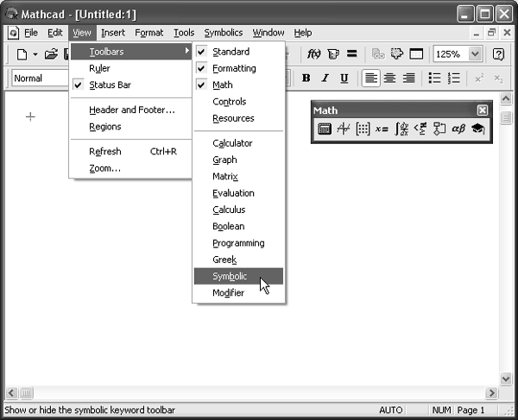518x420 pixels.
Task: Expand the Toolbars submenu
Action: (x=131, y=52)
